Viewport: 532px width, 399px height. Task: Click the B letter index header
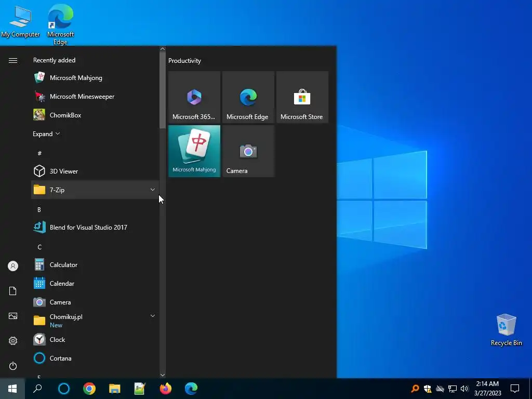pyautogui.click(x=39, y=210)
